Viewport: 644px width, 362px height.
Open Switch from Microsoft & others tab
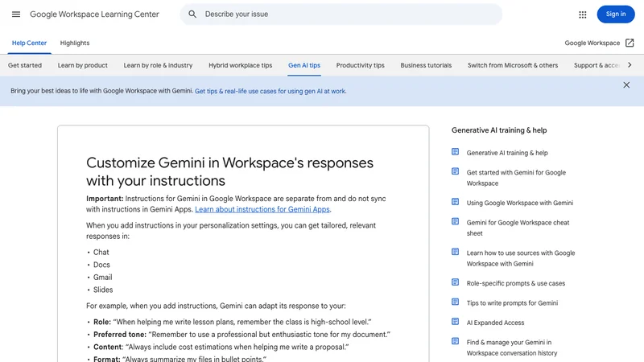coord(513,65)
